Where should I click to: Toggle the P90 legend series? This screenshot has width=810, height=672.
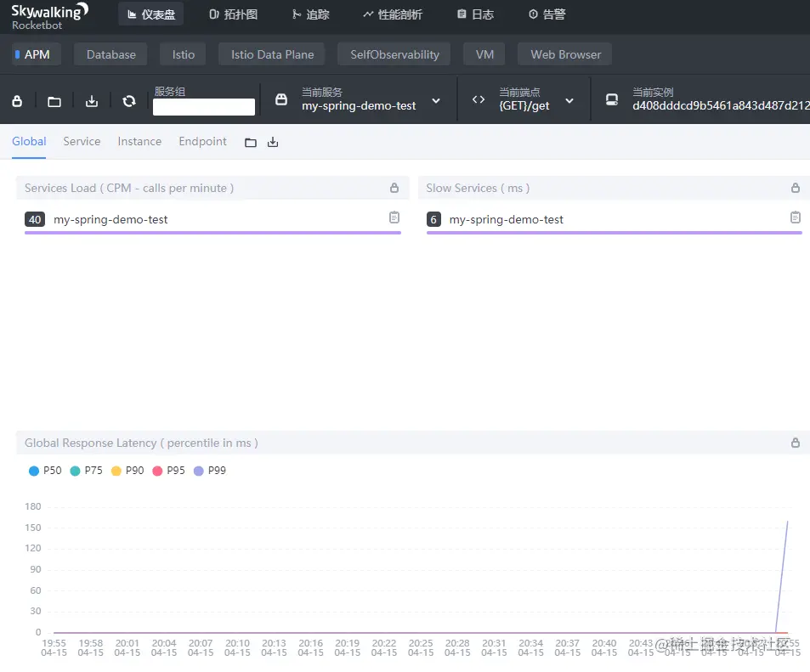pos(127,471)
